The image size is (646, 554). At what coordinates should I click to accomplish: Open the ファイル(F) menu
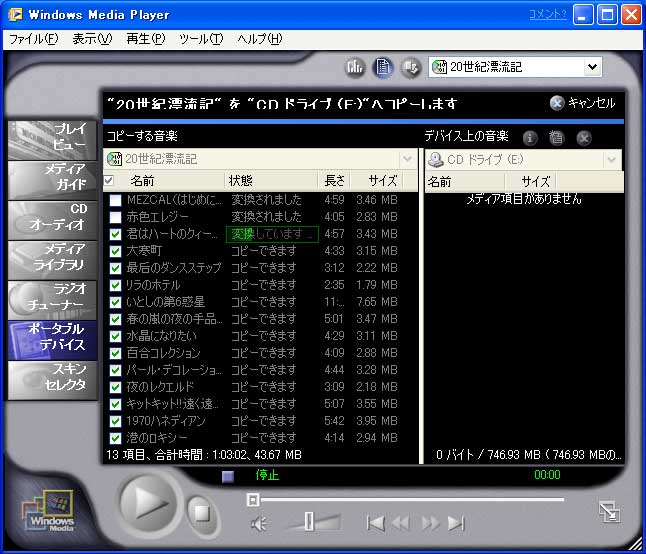[34, 39]
